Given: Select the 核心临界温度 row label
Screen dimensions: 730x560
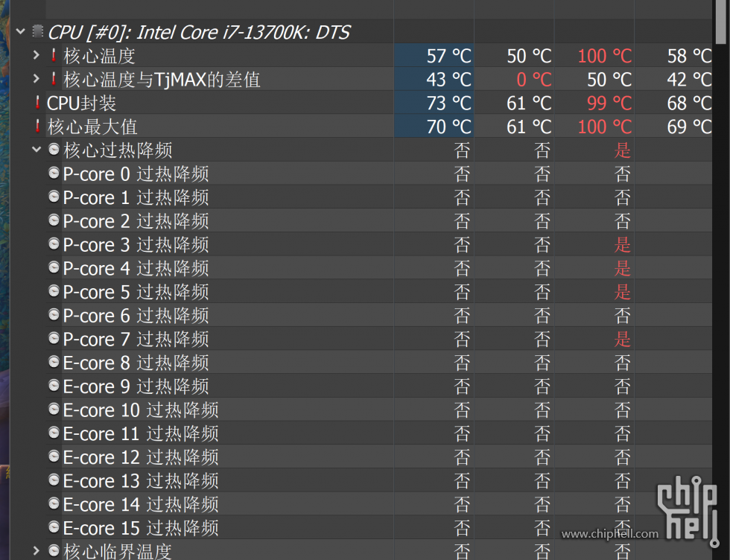Looking at the screenshot, I should pyautogui.click(x=118, y=552).
